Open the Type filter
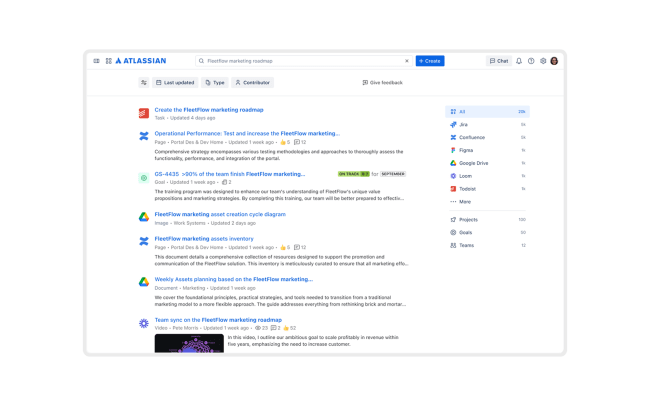 (x=215, y=83)
